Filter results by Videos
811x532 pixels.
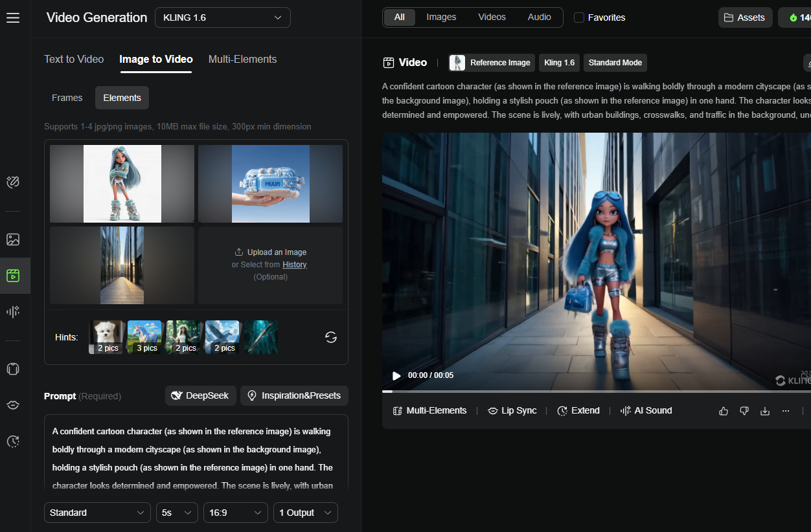pyautogui.click(x=492, y=17)
